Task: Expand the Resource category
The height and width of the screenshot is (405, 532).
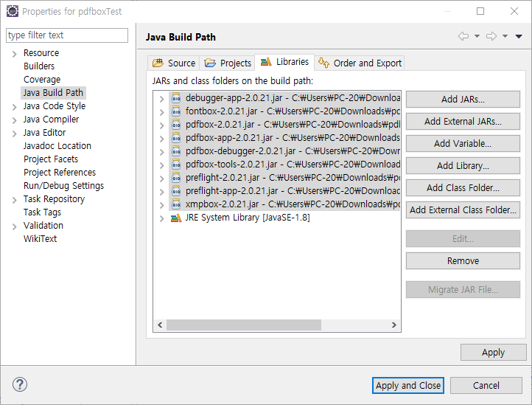Action: (x=14, y=54)
